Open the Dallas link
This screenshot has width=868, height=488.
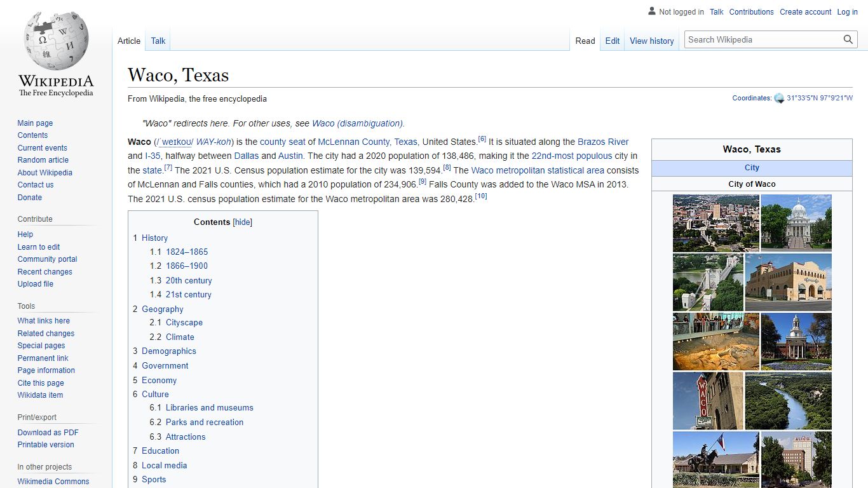coord(247,156)
